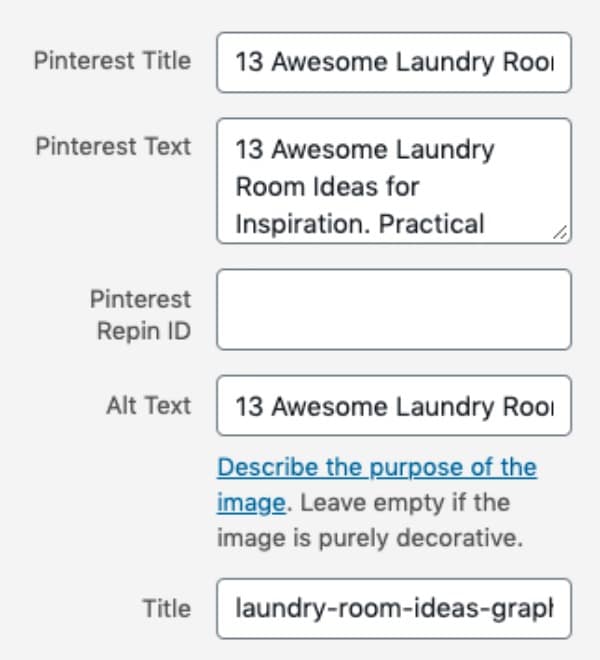Click the 'Title' label at the bottom
This screenshot has height=660, width=600.
[167, 609]
